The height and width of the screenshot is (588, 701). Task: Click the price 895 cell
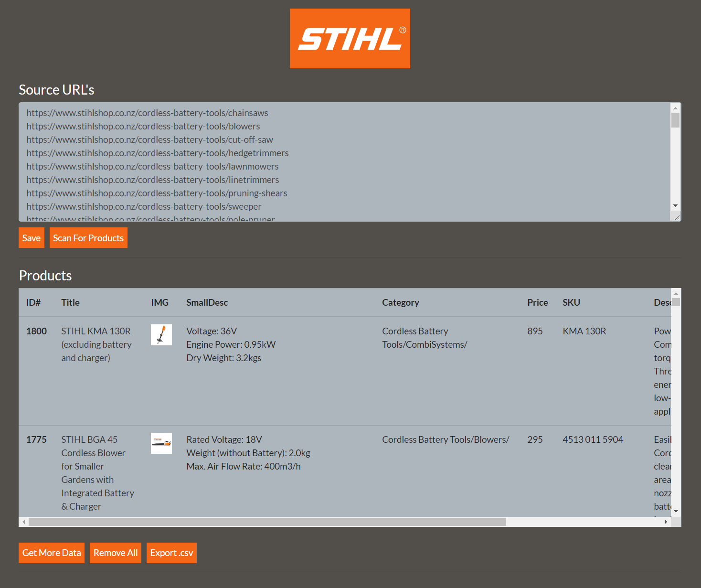pyautogui.click(x=535, y=331)
